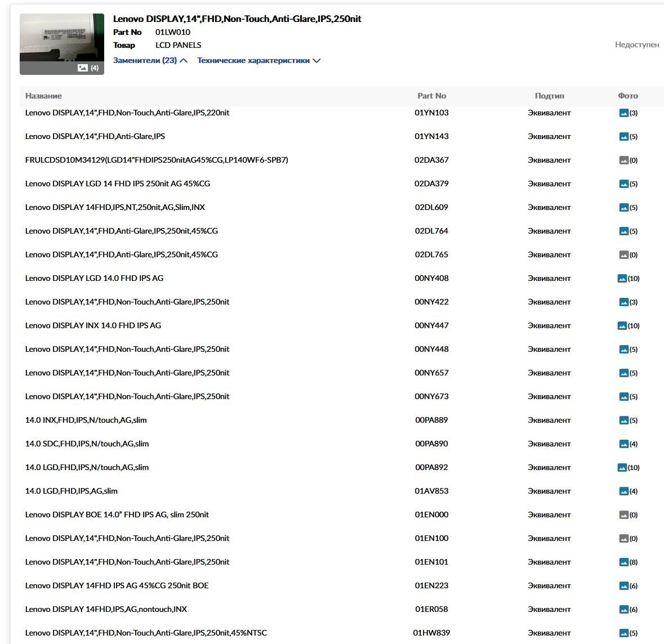View photos icon for 00NY422

click(x=623, y=302)
